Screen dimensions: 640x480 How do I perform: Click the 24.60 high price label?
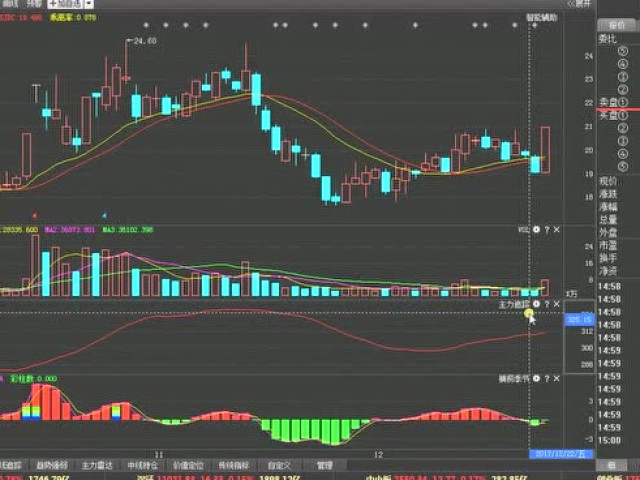(x=144, y=41)
